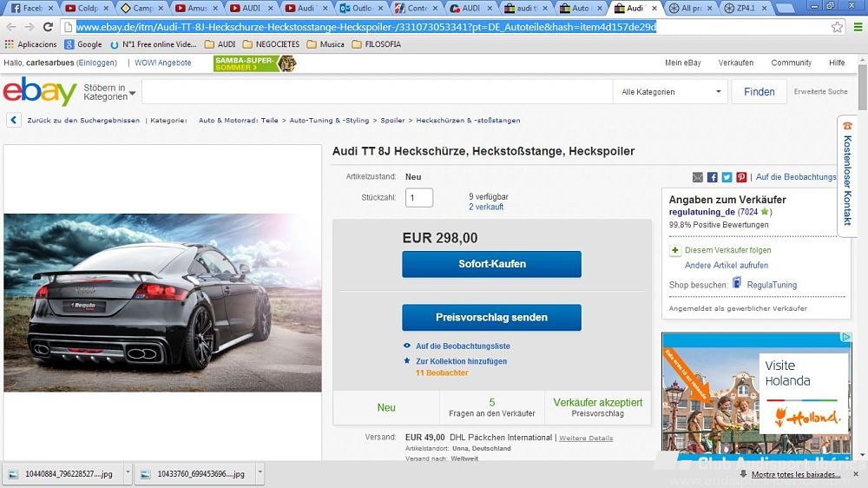Click back chevron to search results
The width and height of the screenshot is (868, 488).
(x=14, y=120)
